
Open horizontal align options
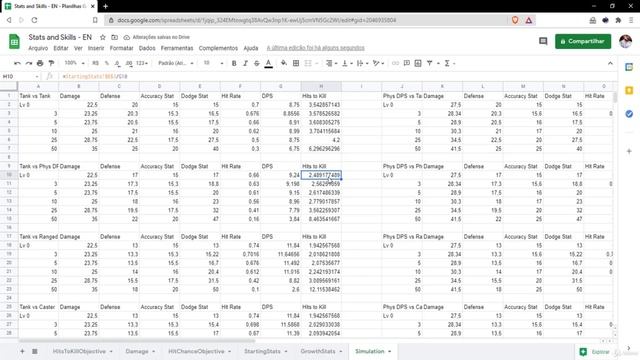click(331, 63)
